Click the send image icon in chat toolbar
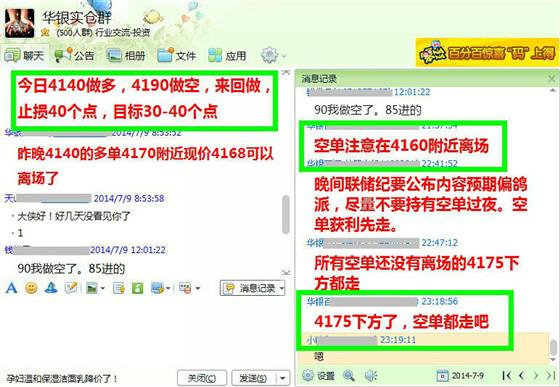Screen dimensions: 560x387 [92, 288]
